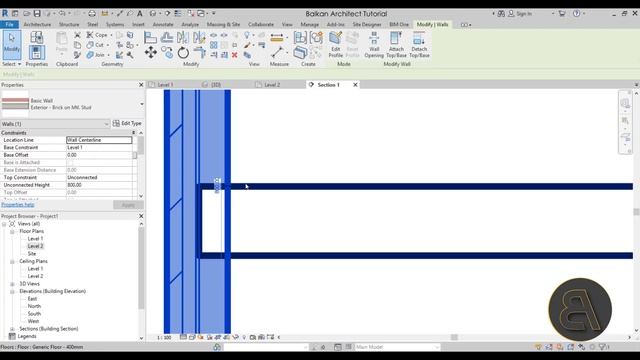Open the File menu tab

pos(9,24)
